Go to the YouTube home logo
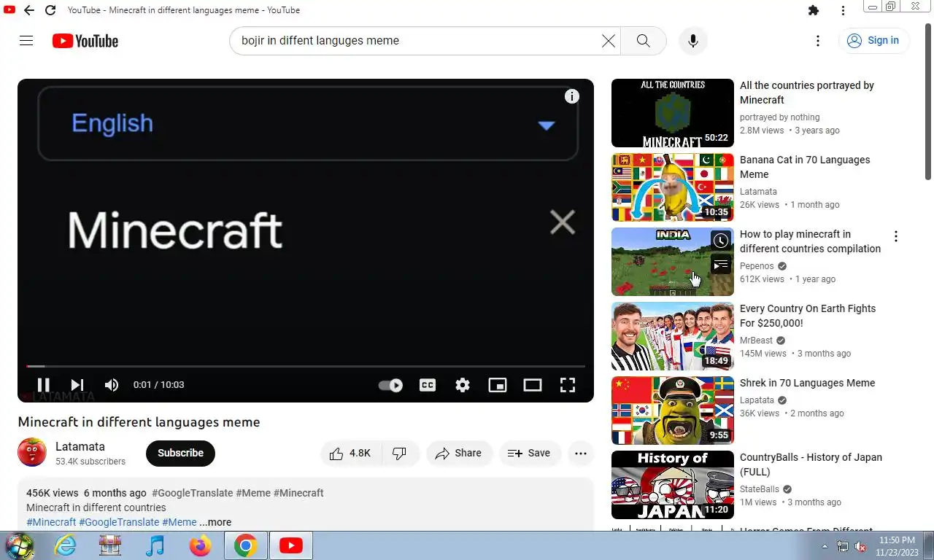Image resolution: width=934 pixels, height=560 pixels. [x=85, y=41]
